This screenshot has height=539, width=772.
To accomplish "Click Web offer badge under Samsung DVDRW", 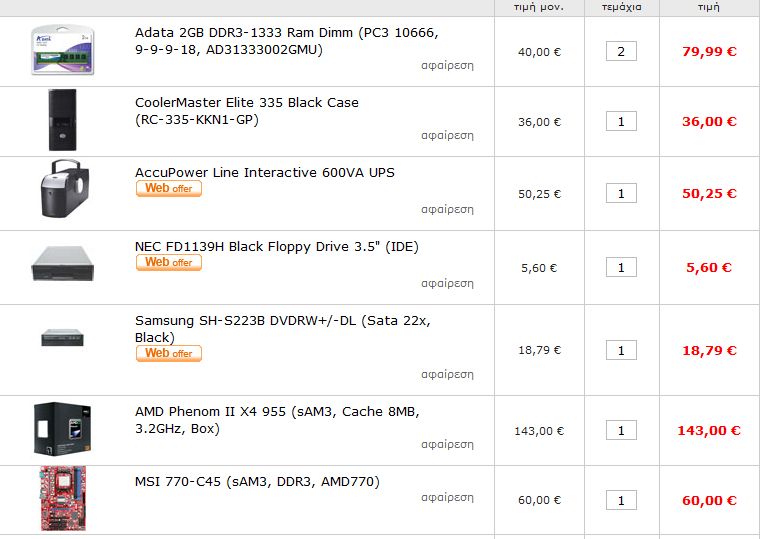I will [x=169, y=353].
